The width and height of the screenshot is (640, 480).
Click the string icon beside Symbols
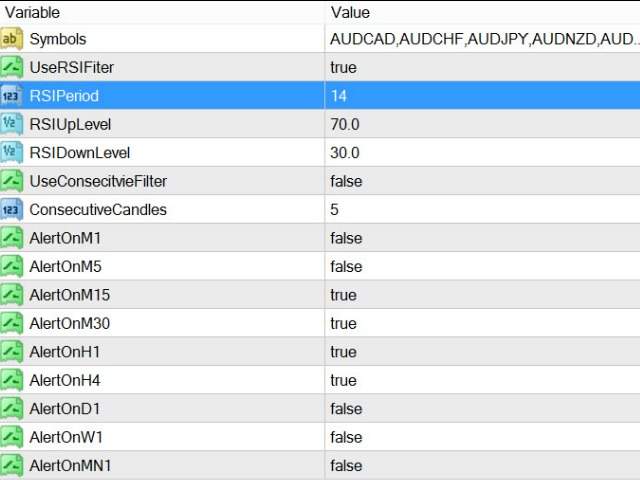(x=11, y=39)
